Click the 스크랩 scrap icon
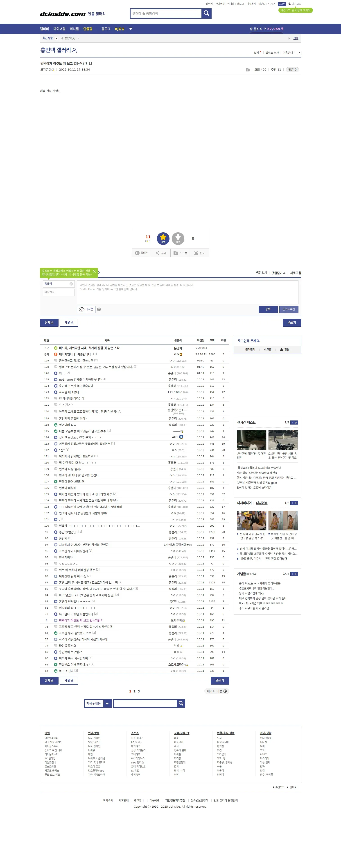This screenshot has height=868, width=341. [x=180, y=253]
